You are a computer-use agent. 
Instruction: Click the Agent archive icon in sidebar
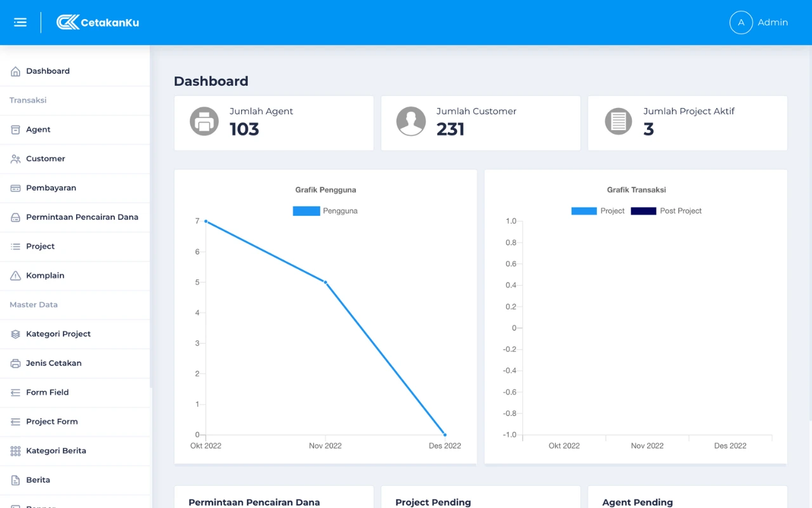point(15,130)
